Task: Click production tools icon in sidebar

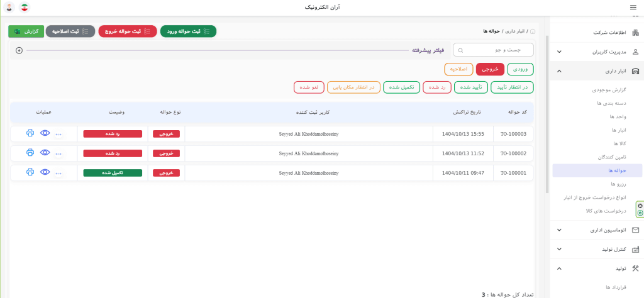Action: pos(635,268)
